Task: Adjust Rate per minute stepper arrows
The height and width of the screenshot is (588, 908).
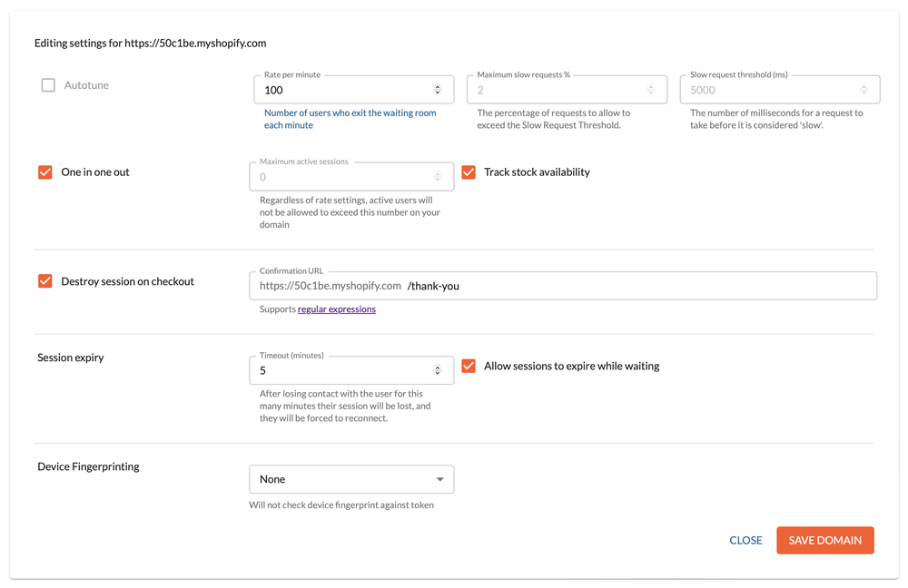Action: pos(438,90)
